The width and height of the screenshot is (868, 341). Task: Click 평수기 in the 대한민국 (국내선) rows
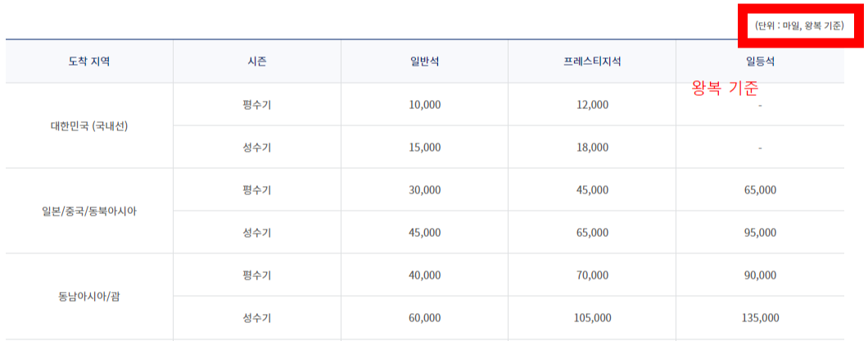[x=257, y=105]
